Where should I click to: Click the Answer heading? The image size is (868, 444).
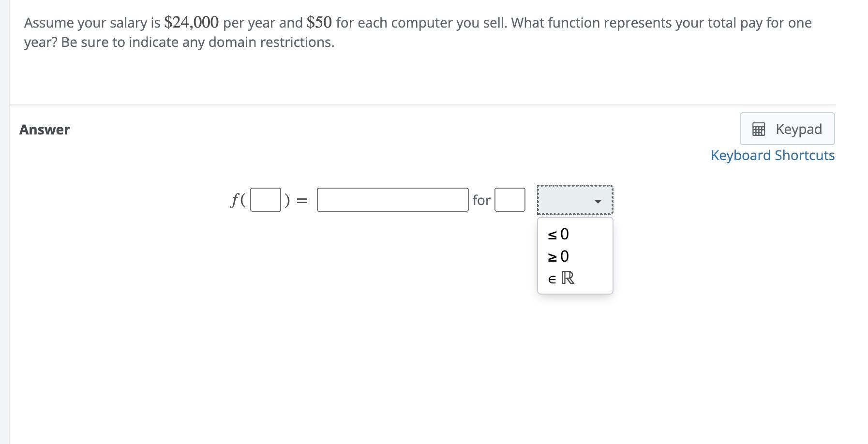coord(45,130)
